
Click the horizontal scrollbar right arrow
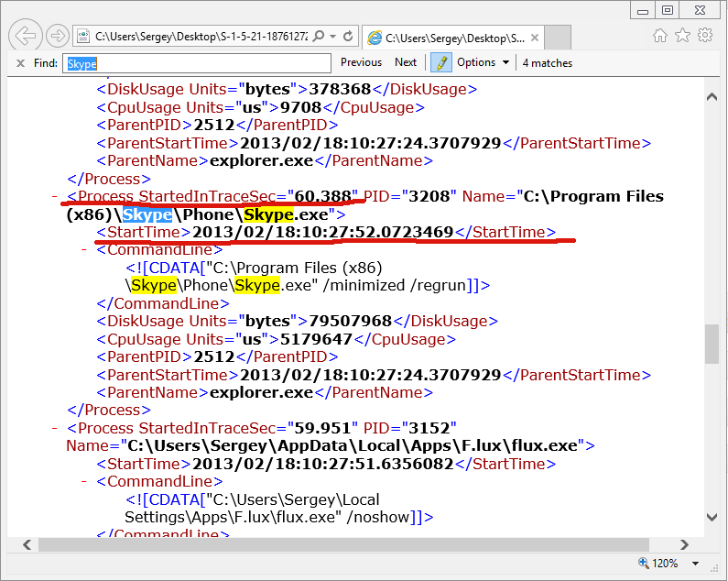coord(684,544)
